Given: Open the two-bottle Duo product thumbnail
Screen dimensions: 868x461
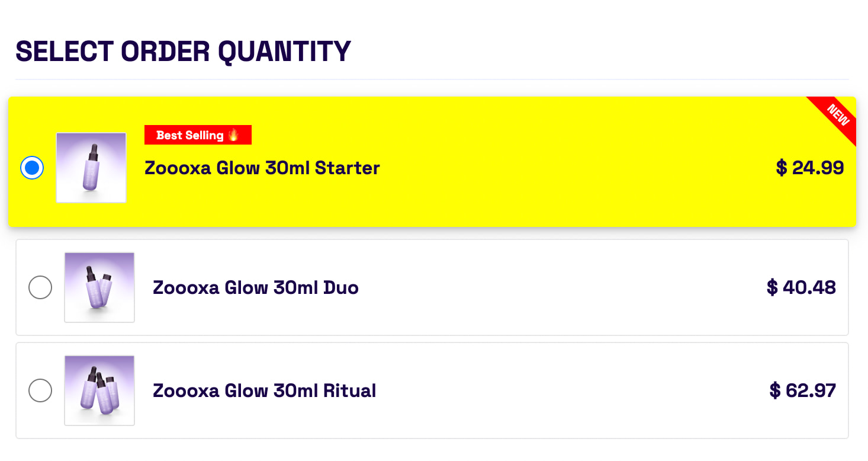Looking at the screenshot, I should click(x=99, y=287).
